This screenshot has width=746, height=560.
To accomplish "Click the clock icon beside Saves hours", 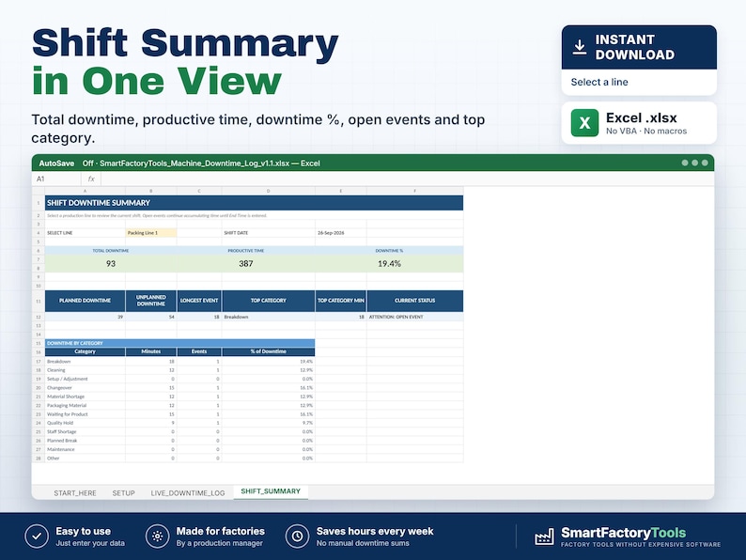I will (x=297, y=537).
